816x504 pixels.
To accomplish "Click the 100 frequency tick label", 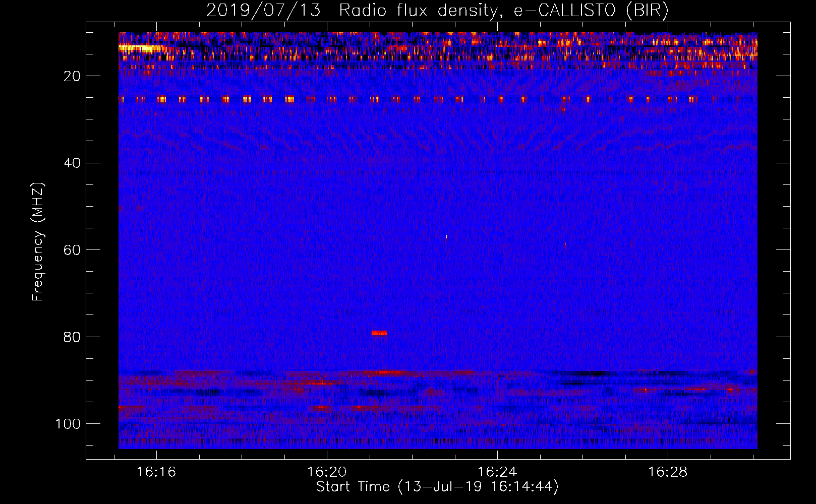I will click(x=68, y=424).
